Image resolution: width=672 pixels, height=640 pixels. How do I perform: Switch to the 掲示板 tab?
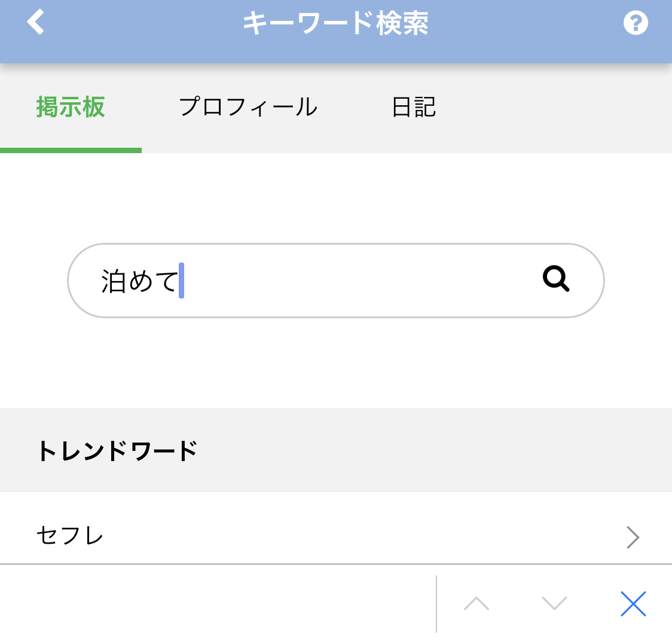point(71,108)
